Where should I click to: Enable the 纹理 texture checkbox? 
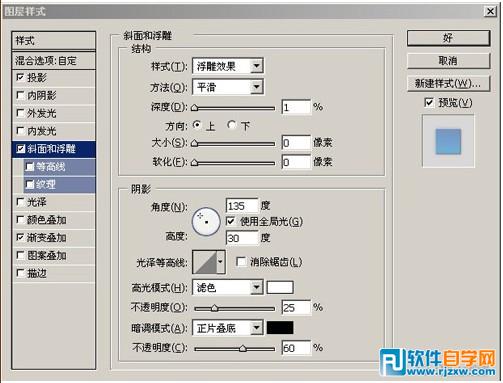click(x=30, y=184)
